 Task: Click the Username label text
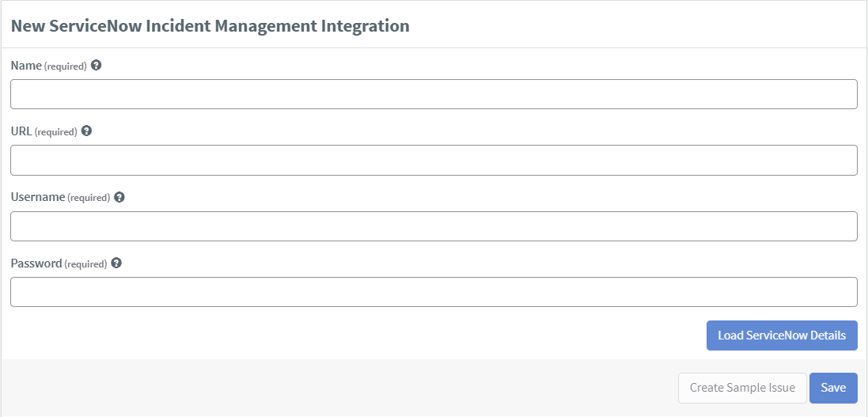coord(38,197)
